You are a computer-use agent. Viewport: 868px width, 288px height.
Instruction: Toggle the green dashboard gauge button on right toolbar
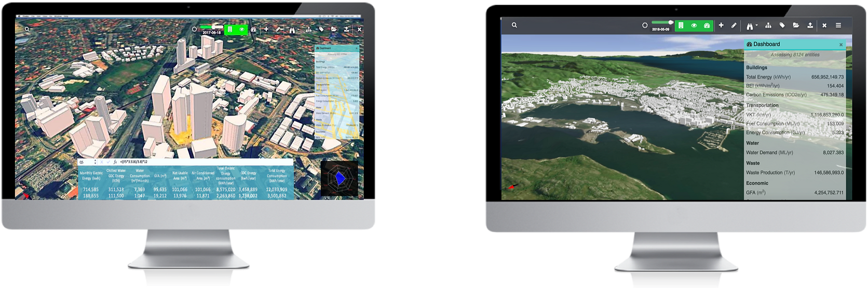(x=707, y=25)
